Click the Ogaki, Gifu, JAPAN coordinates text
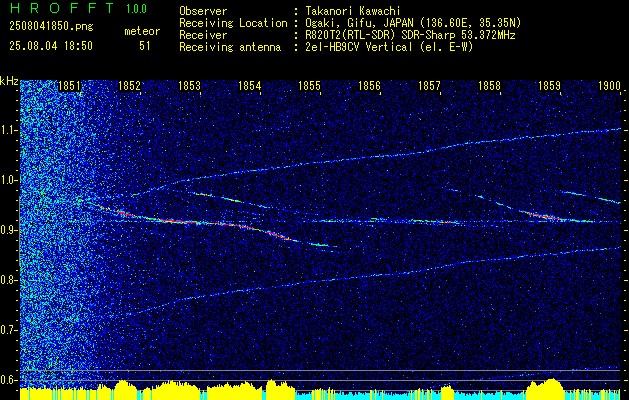This screenshot has height=400, width=629. pyautogui.click(x=413, y=23)
